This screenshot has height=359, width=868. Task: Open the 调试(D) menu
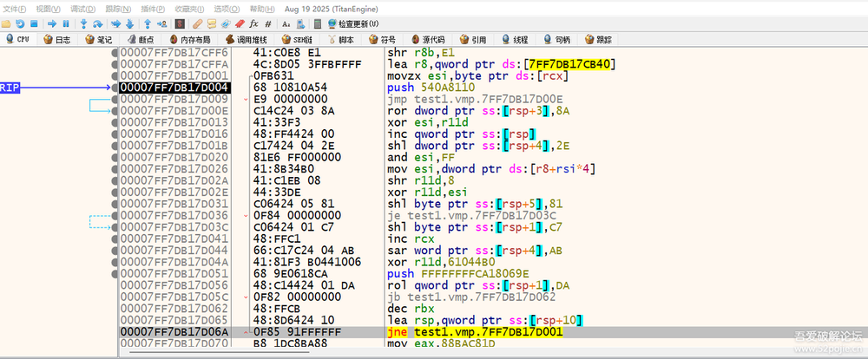click(x=82, y=9)
